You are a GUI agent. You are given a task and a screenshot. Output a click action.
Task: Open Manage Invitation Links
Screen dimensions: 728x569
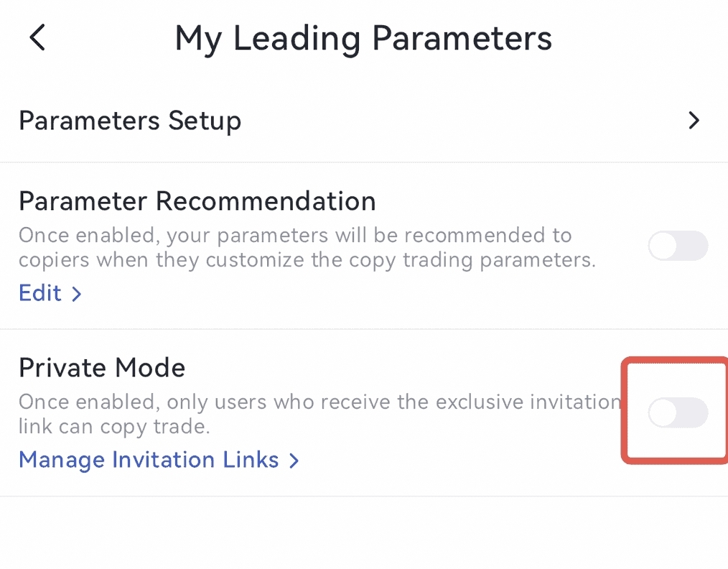click(149, 460)
